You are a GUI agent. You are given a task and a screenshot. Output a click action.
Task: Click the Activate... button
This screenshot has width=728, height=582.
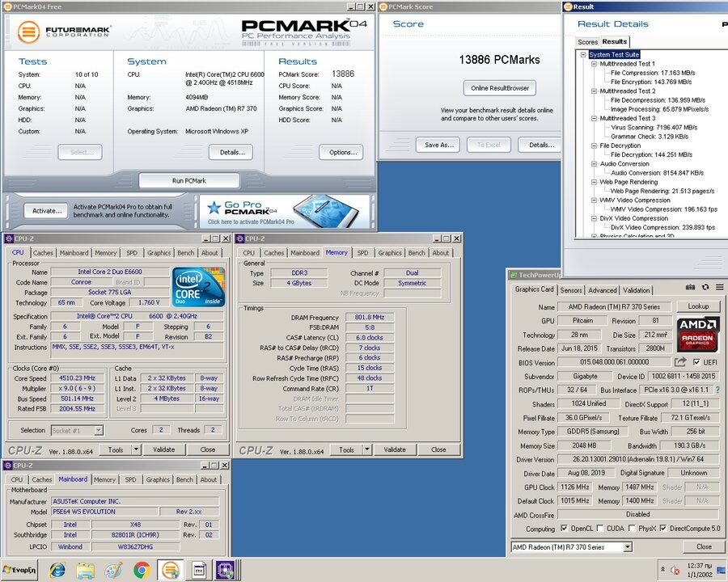(47, 211)
